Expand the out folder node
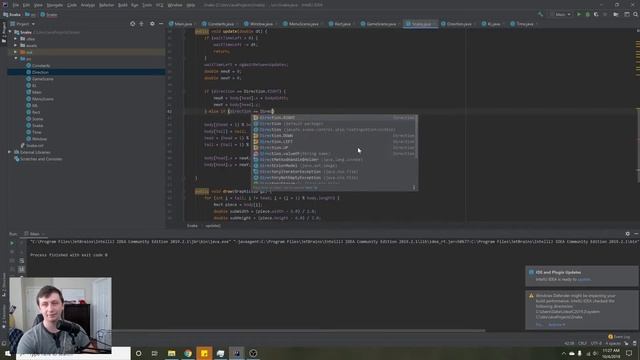 [x=16, y=52]
